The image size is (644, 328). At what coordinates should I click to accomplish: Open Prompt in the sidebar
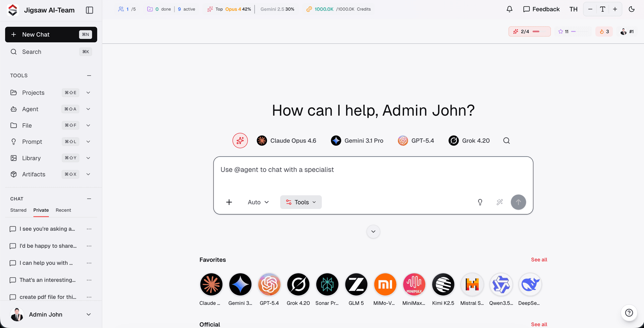pos(32,142)
